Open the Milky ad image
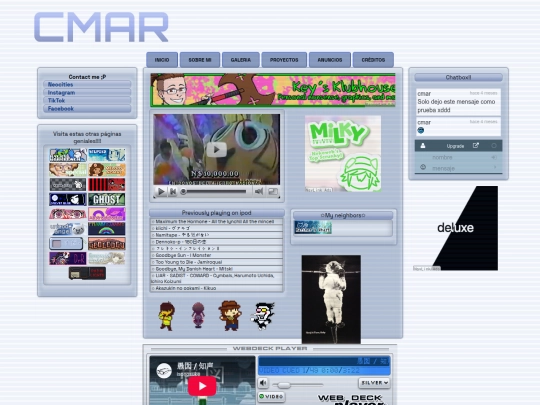 [x=343, y=153]
